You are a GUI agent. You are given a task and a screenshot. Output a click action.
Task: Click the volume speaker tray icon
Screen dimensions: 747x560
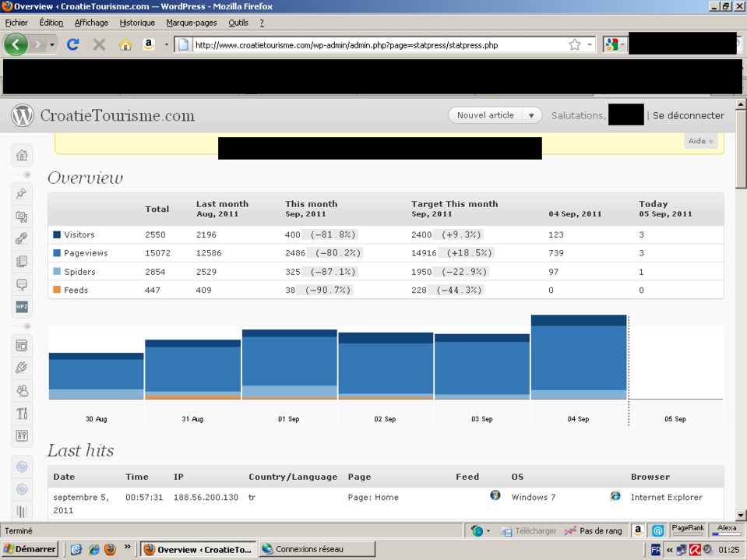coord(707,550)
